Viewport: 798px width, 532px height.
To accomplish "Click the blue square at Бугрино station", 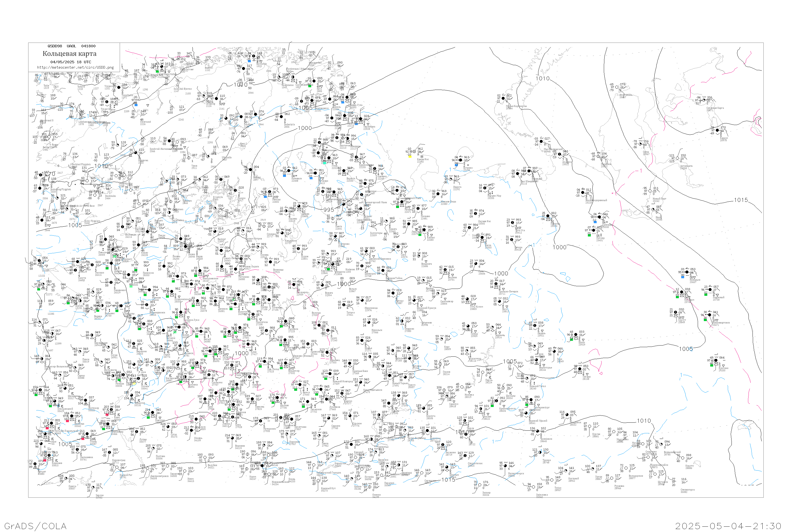I will [x=456, y=165].
